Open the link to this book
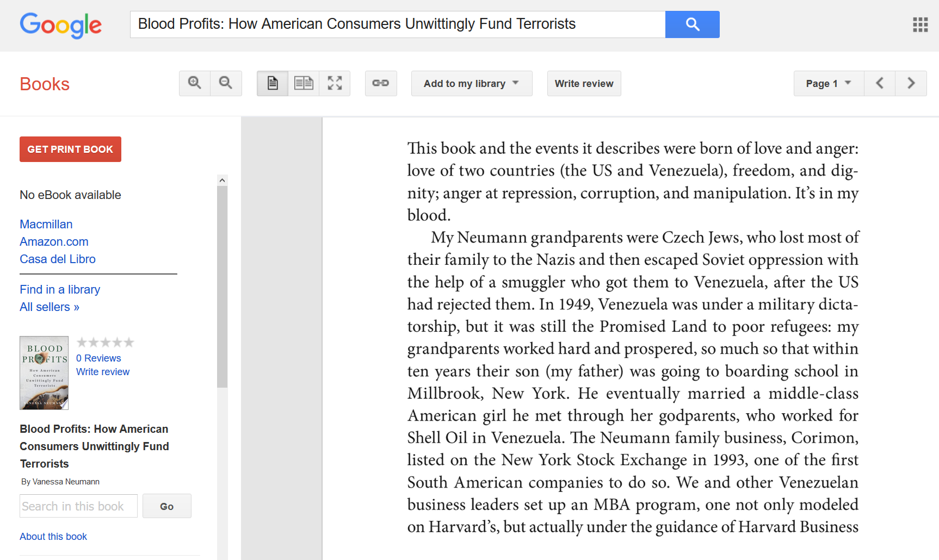The width and height of the screenshot is (939, 560). point(381,83)
